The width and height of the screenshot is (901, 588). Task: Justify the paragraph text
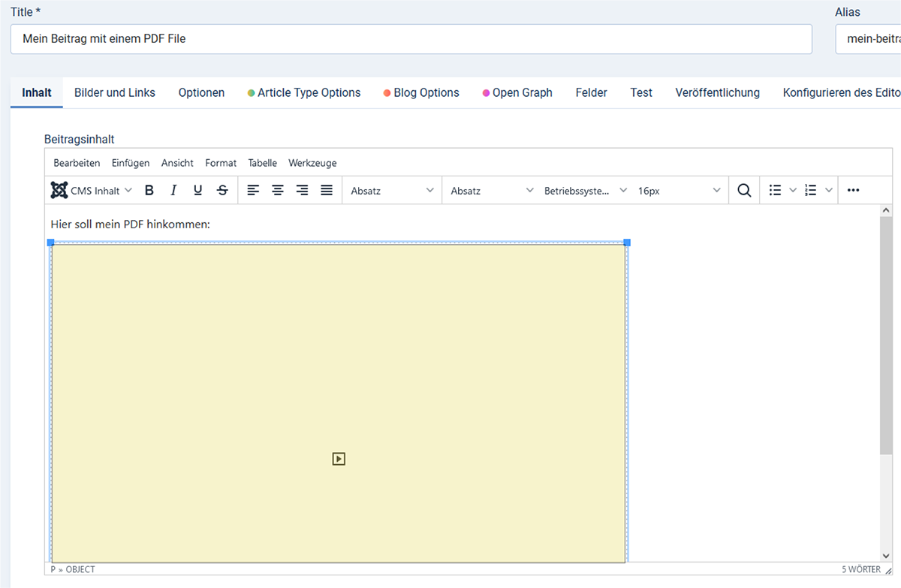point(327,191)
